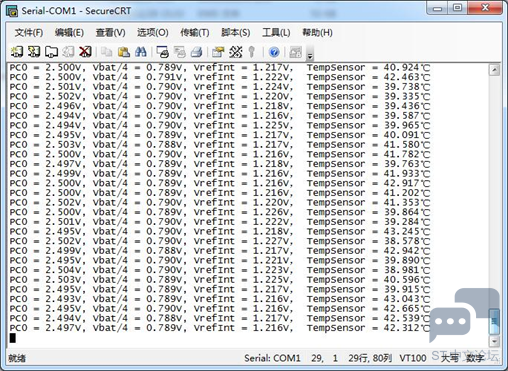Click the Print printer icon
Screen dimensions: 508x371
coord(197,52)
